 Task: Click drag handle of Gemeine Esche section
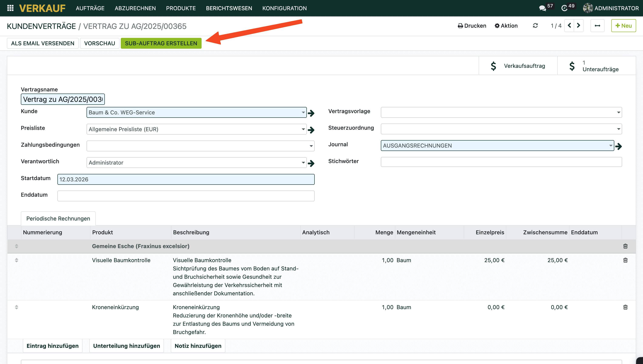point(17,246)
